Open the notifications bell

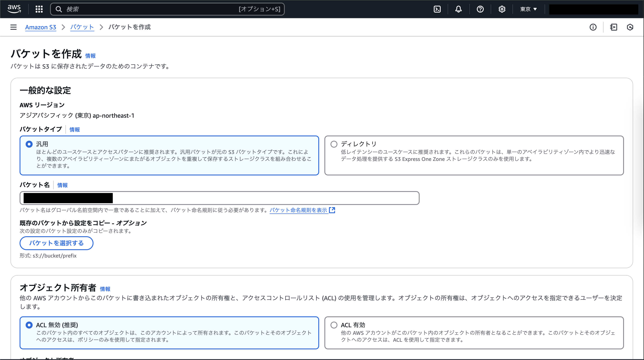click(458, 9)
